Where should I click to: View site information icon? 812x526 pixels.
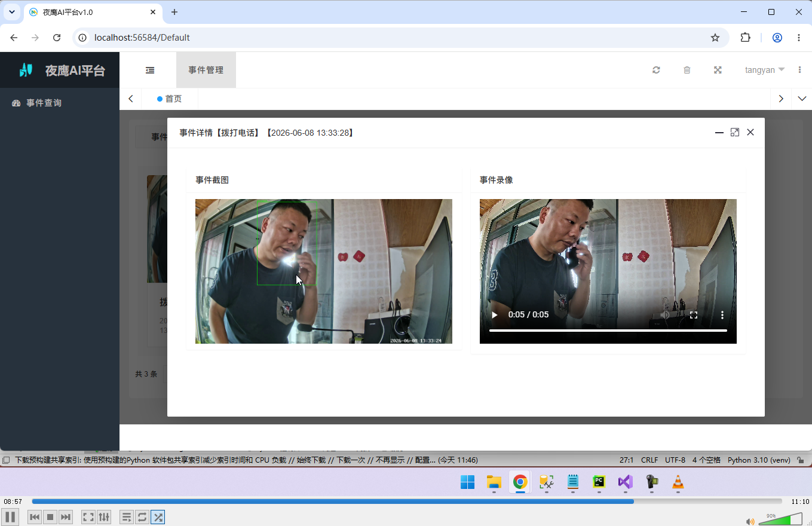(84, 38)
